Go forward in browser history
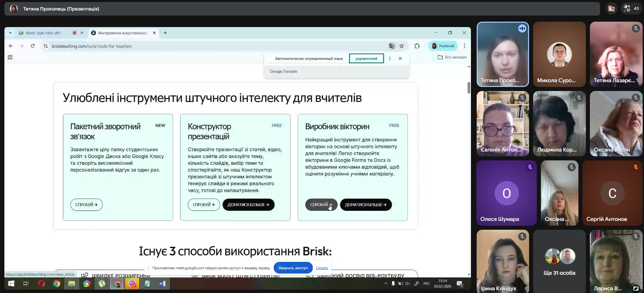Image resolution: width=644 pixels, height=293 pixels. pyautogui.click(x=22, y=46)
